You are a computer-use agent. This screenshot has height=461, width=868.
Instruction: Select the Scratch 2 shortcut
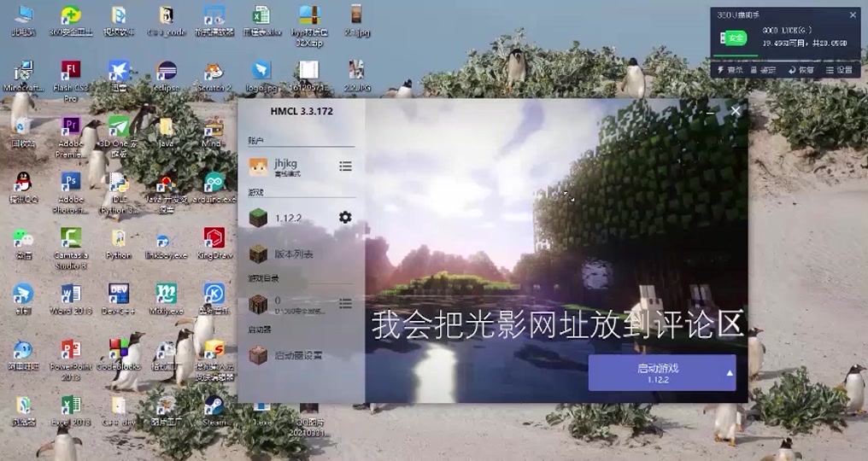click(214, 76)
